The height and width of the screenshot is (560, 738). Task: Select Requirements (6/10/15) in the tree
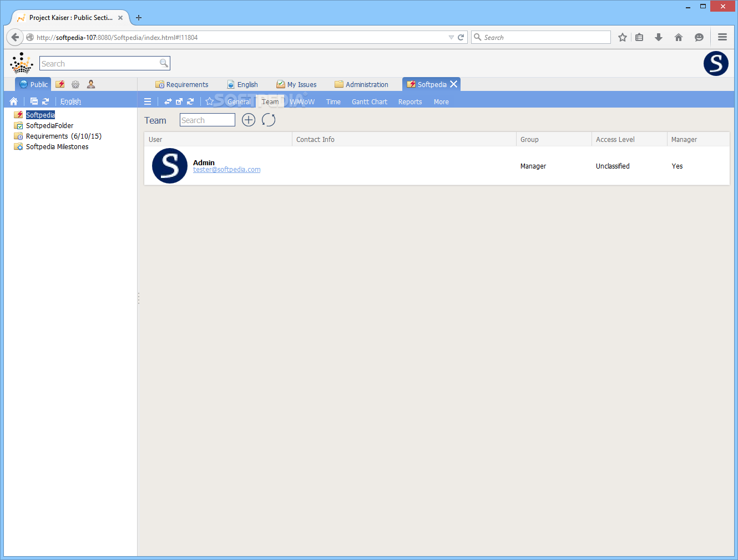[x=64, y=136]
